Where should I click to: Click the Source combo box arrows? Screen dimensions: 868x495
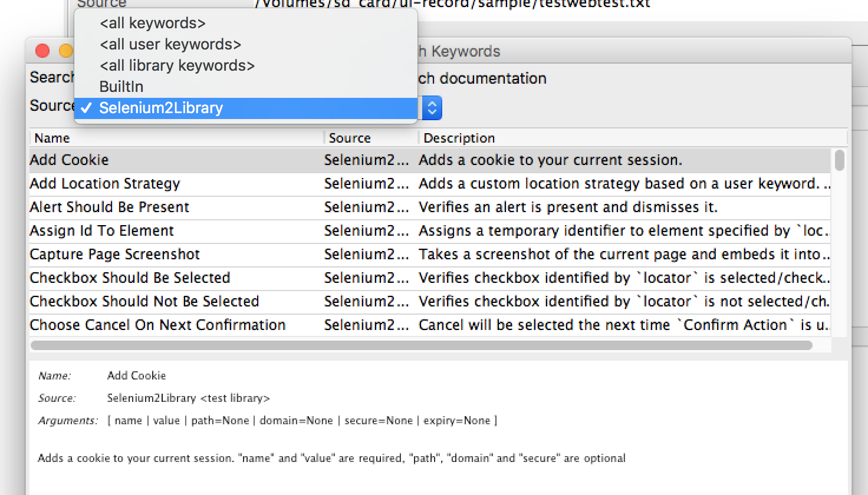(x=432, y=108)
